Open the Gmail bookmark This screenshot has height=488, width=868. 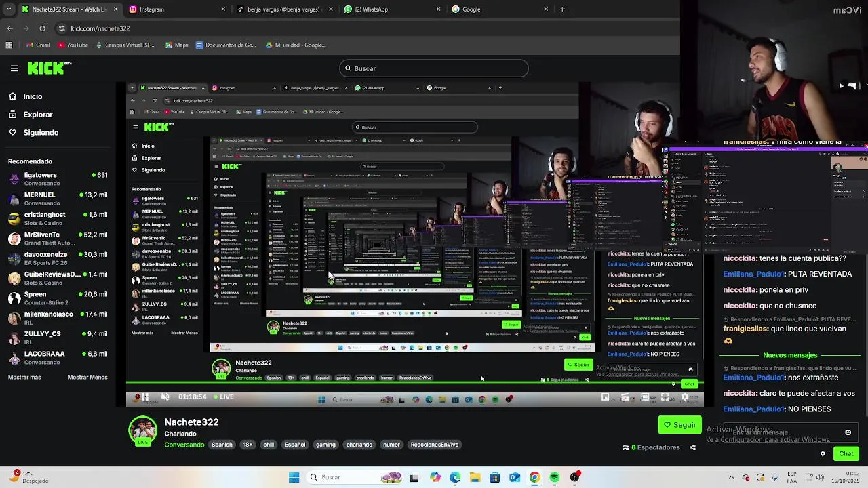coord(37,45)
